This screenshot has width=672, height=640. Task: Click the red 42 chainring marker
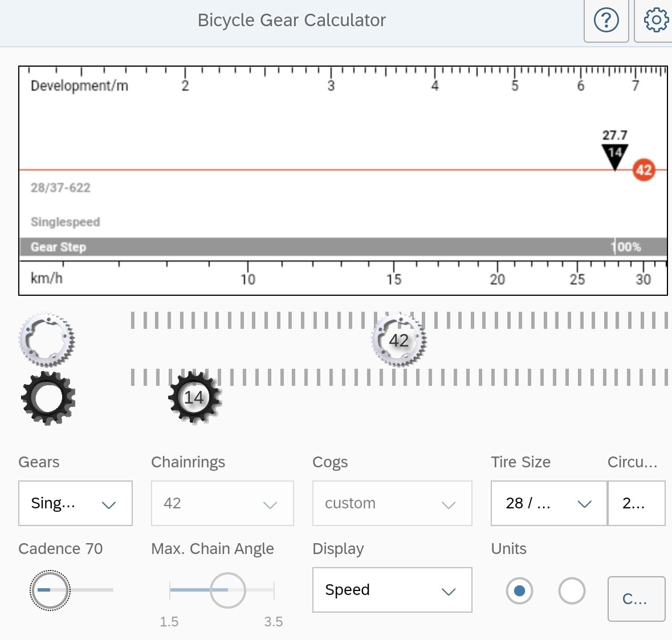pyautogui.click(x=644, y=170)
